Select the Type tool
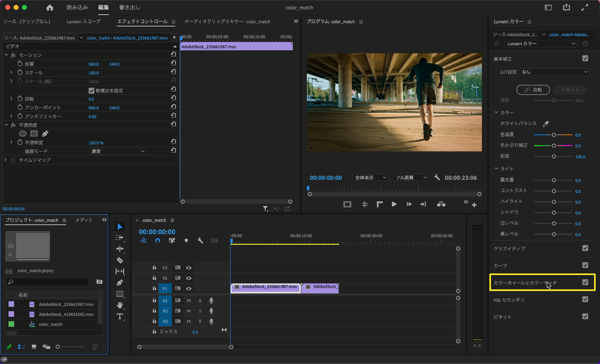600x364 pixels. point(120,316)
